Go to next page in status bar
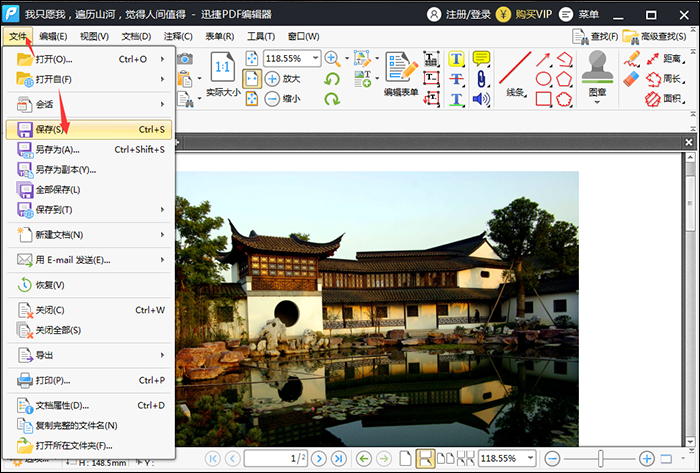Viewport: 700px width, 473px height. pyautogui.click(x=318, y=458)
